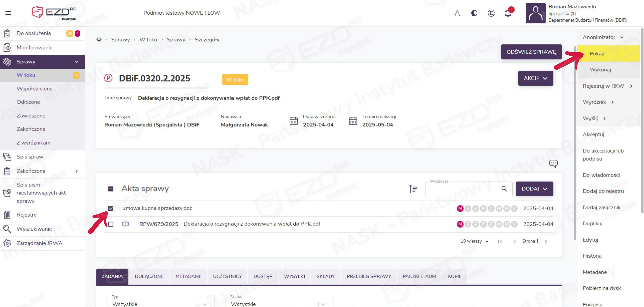
Task: Expand the AKCJE dropdown
Action: (x=536, y=78)
